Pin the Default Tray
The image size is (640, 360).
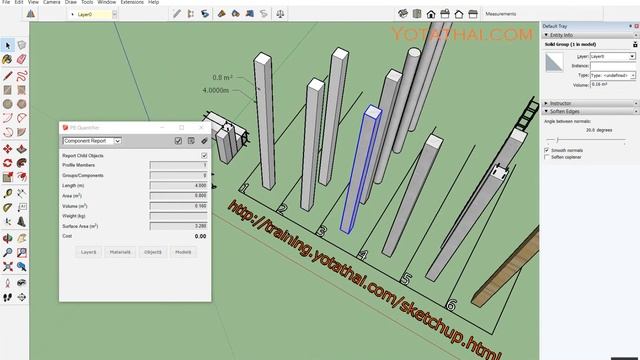(630, 26)
